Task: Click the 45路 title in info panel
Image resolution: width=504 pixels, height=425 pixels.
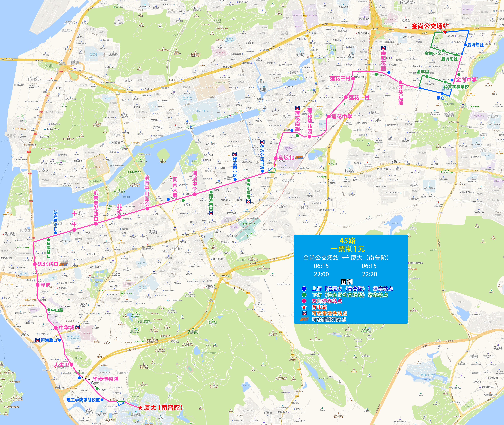Action: [347, 240]
